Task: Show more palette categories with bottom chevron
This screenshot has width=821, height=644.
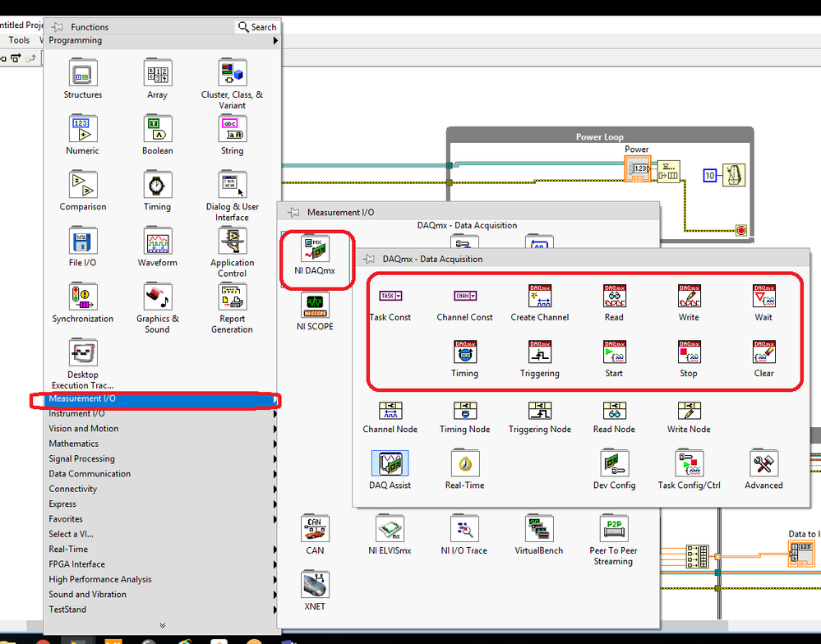Action: 163,625
